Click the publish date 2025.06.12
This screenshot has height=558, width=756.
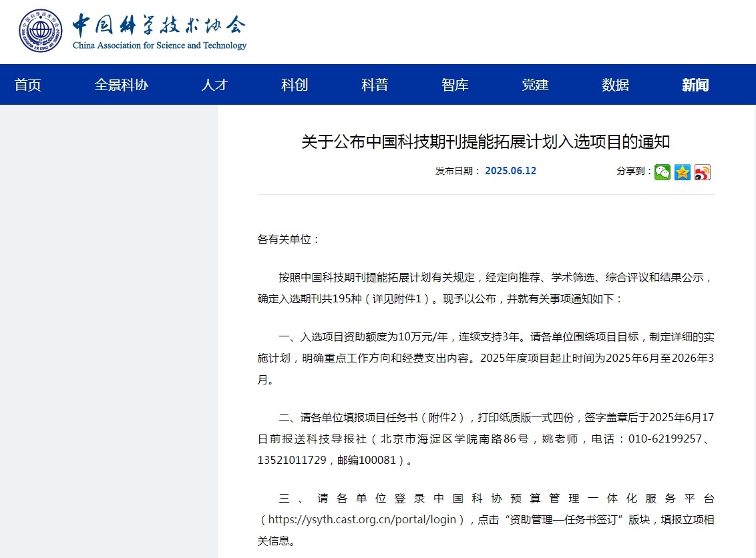(511, 171)
